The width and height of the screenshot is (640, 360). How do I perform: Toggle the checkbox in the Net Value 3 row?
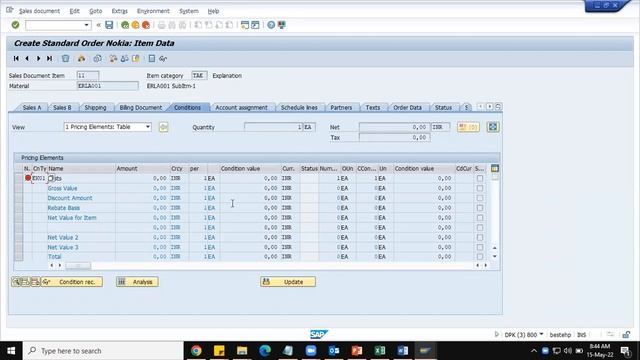click(x=480, y=247)
